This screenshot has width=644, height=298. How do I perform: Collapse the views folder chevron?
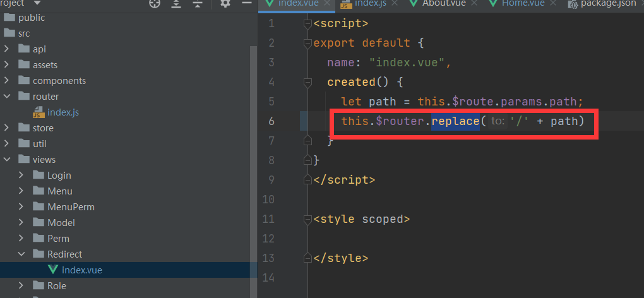[x=6, y=160]
